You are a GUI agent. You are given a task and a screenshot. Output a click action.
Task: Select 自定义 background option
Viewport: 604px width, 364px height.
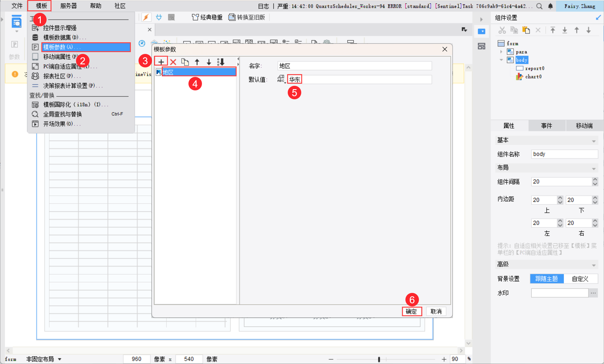pos(580,279)
